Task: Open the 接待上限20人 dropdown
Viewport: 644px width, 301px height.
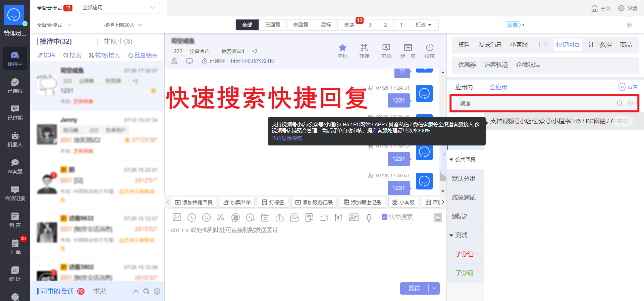Action: coord(123,25)
